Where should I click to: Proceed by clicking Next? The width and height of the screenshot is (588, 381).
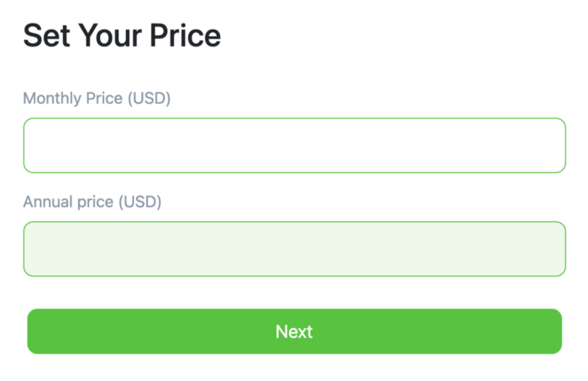(294, 331)
